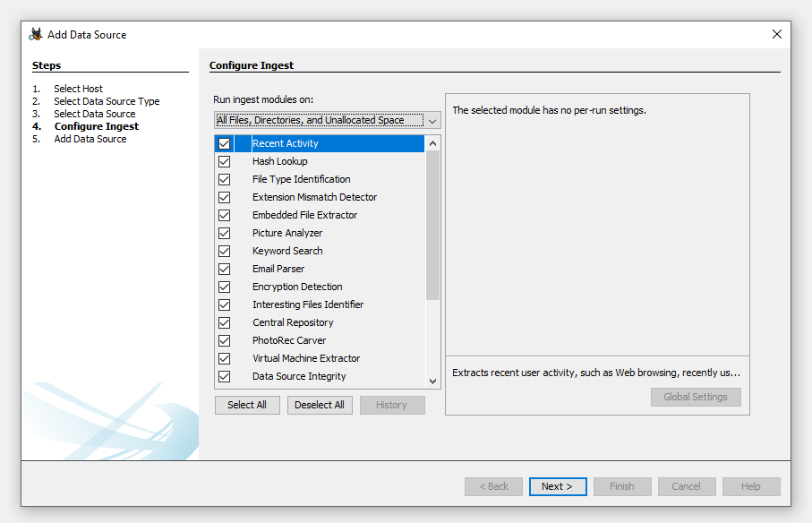The image size is (812, 523).
Task: Select the Picture Analyzer module name
Action: 287,233
